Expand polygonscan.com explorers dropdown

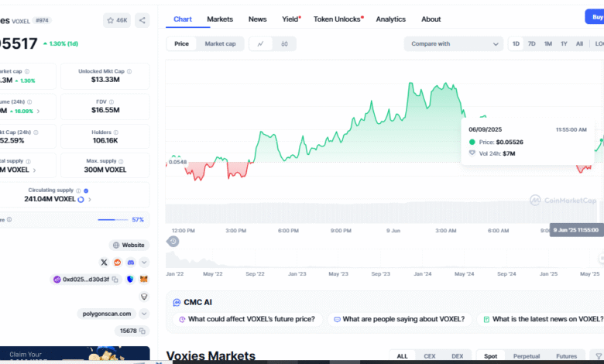(144, 314)
